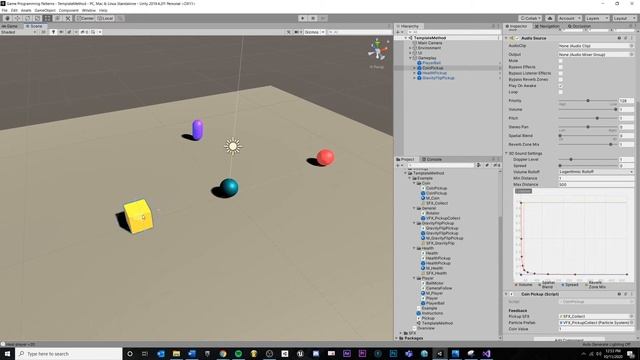Click the cloud services icon
Image resolution: width=640 pixels, height=360 pixels.
(x=550, y=18)
